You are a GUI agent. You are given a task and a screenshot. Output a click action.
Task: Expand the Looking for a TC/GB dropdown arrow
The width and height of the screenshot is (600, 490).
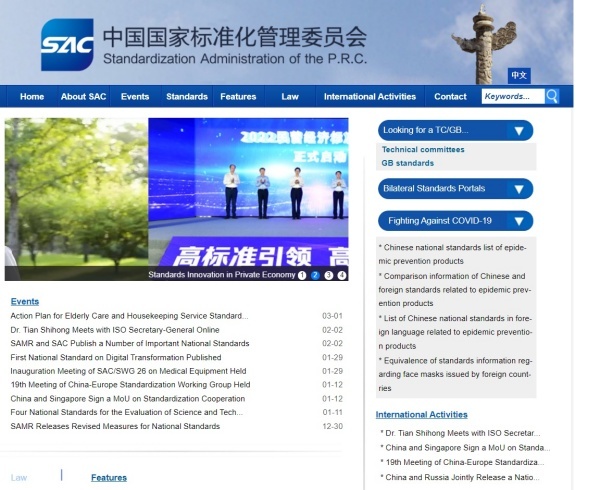click(519, 131)
